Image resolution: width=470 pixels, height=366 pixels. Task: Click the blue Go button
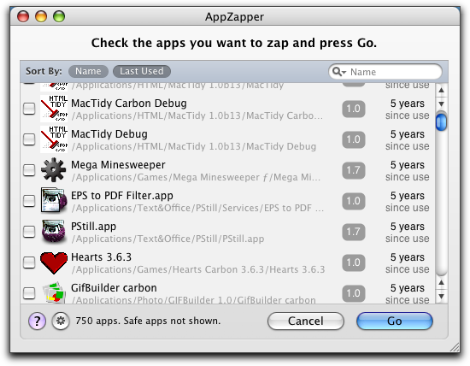[394, 321]
